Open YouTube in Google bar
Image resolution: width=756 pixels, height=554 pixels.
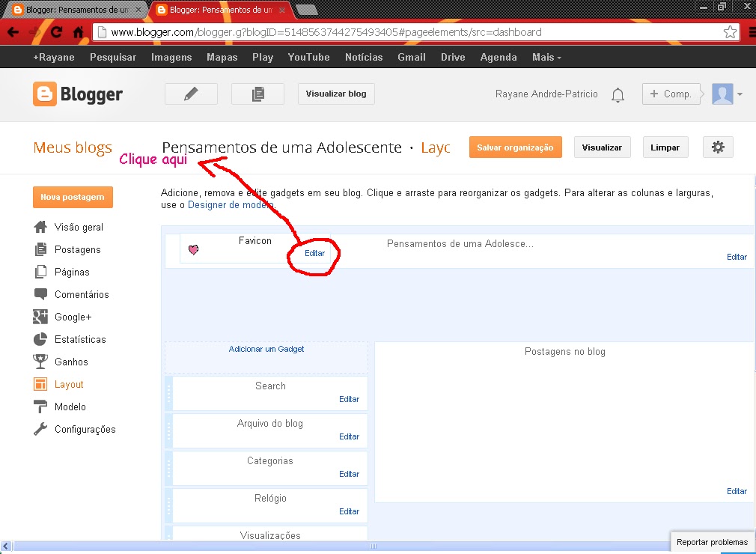pos(308,58)
